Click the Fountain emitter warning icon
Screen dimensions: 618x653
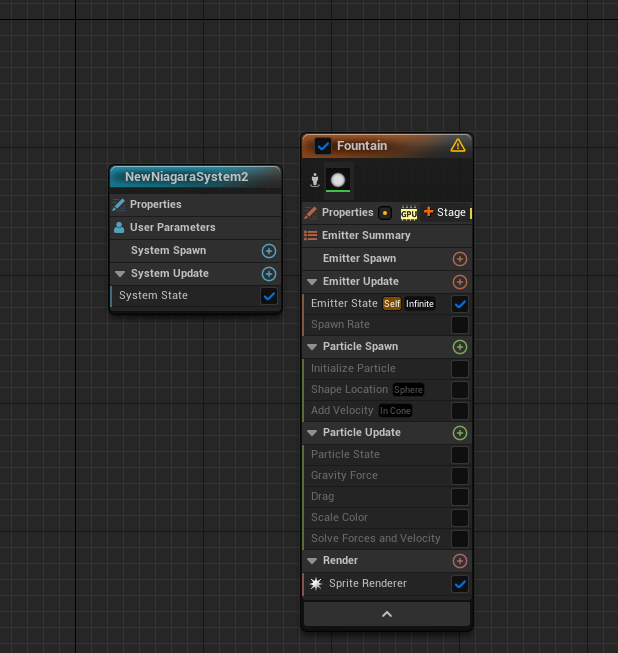[x=458, y=145]
